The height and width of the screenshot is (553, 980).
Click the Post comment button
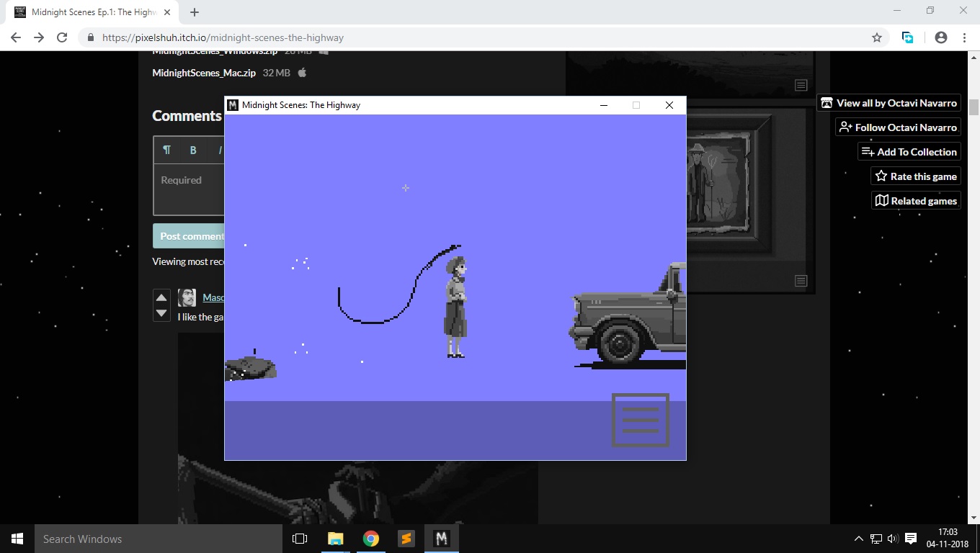pyautogui.click(x=189, y=236)
